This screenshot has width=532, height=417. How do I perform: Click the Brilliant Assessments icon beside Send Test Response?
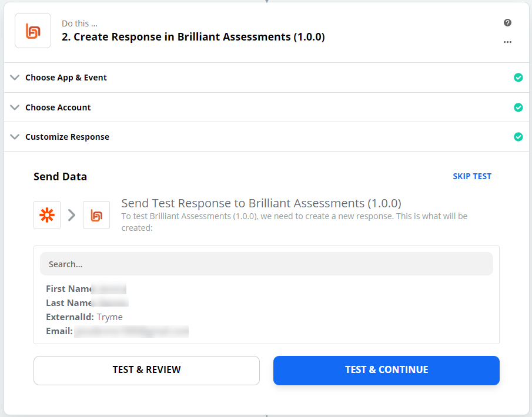click(x=96, y=215)
